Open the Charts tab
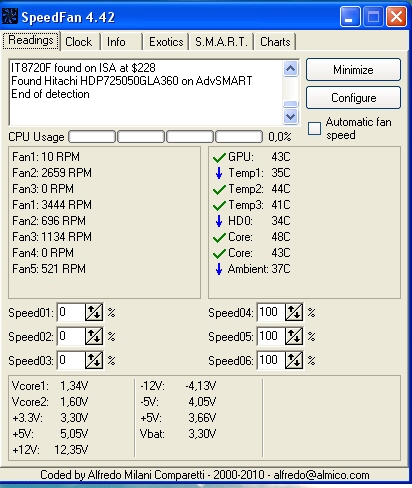 tap(275, 42)
